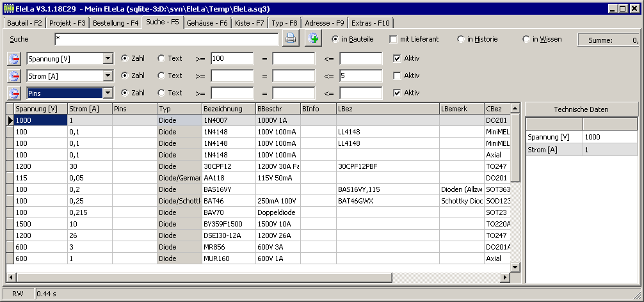Viewport: 644px width, 302px height.
Task: Select the 30CPF12 row designation cell
Action: click(x=229, y=166)
